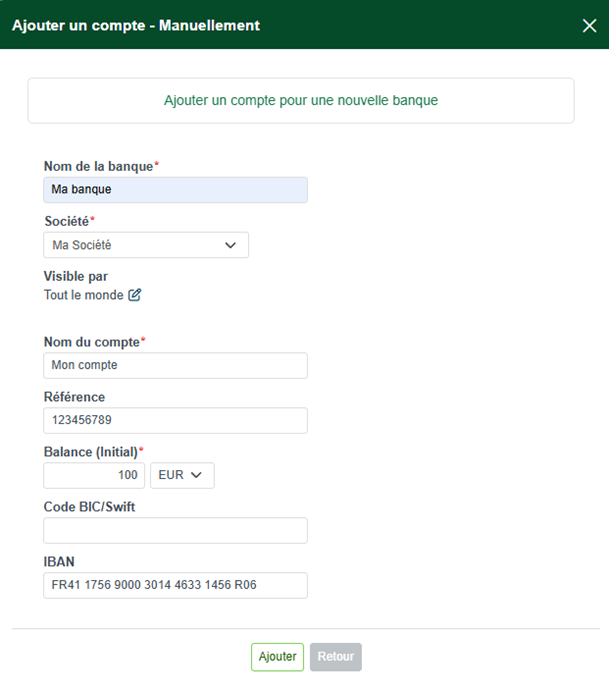Click the IBAN input field
The image size is (609, 692).
click(x=175, y=585)
